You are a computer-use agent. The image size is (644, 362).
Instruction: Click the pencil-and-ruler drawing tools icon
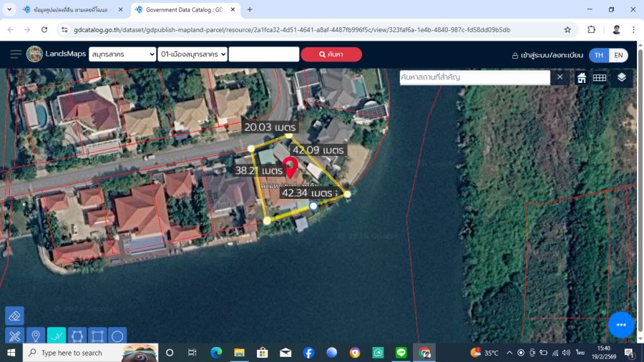click(x=14, y=336)
